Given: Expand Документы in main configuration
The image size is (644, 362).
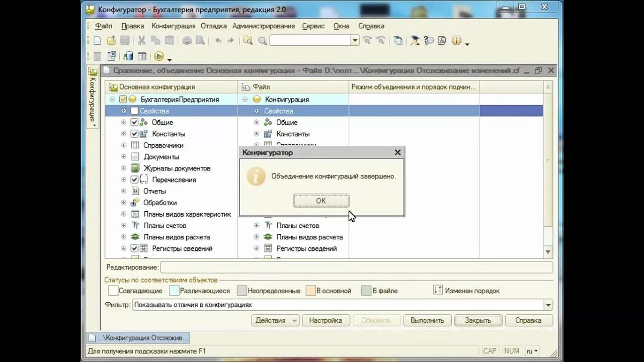Looking at the screenshot, I should point(124,157).
